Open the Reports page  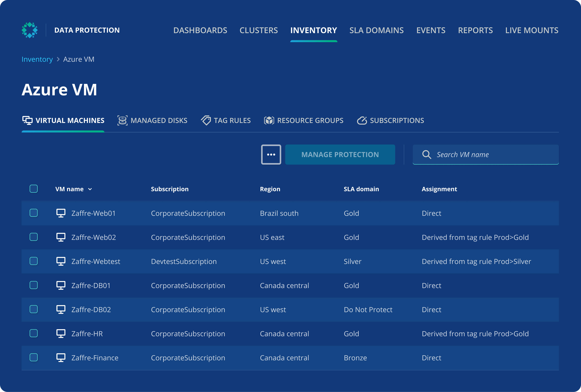pos(475,30)
